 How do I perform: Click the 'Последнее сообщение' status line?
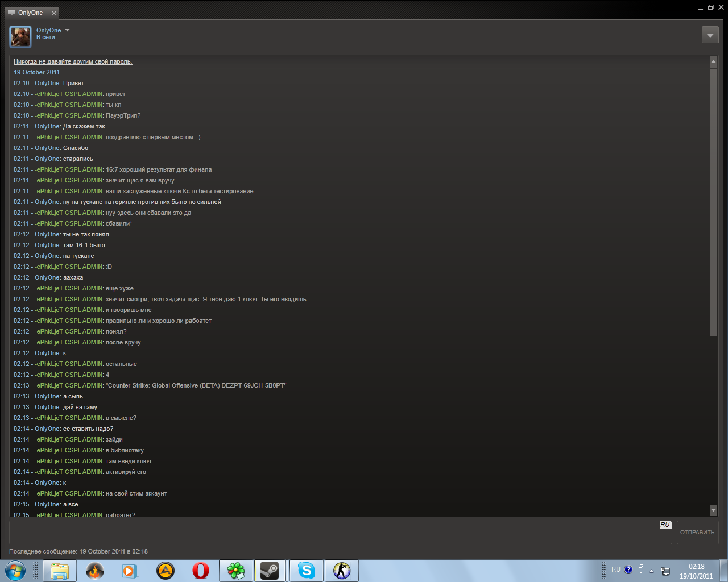click(x=78, y=551)
